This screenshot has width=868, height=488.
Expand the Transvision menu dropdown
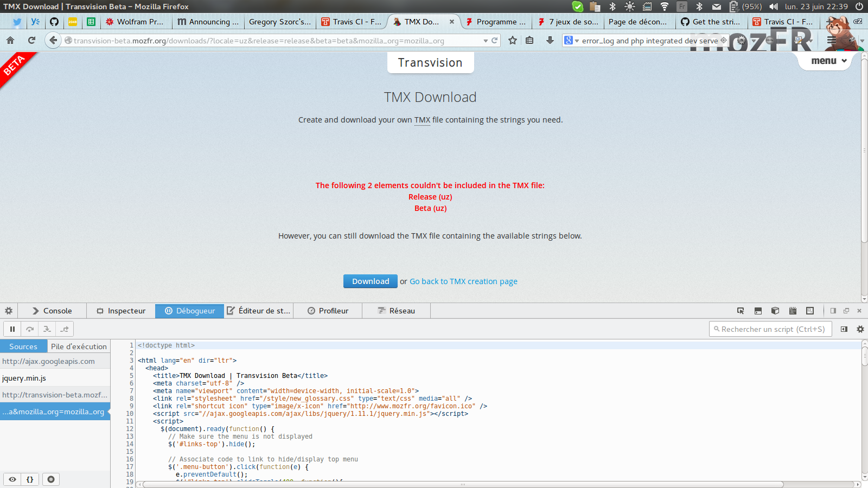tap(829, 61)
